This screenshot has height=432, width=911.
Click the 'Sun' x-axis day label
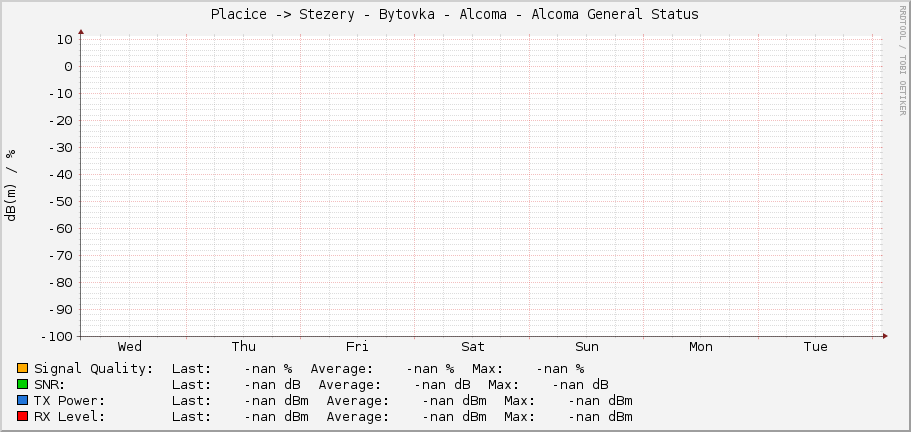587,347
